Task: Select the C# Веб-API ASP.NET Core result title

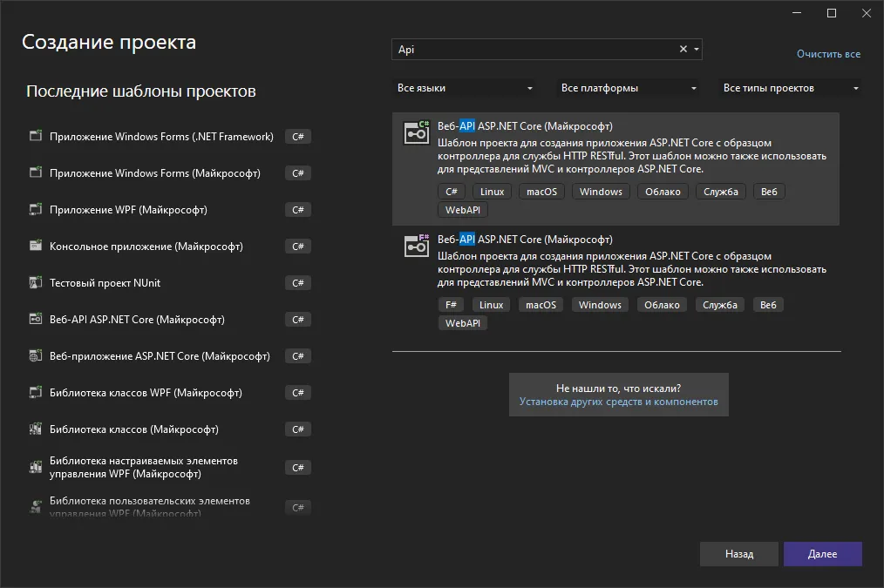Action: click(x=525, y=126)
